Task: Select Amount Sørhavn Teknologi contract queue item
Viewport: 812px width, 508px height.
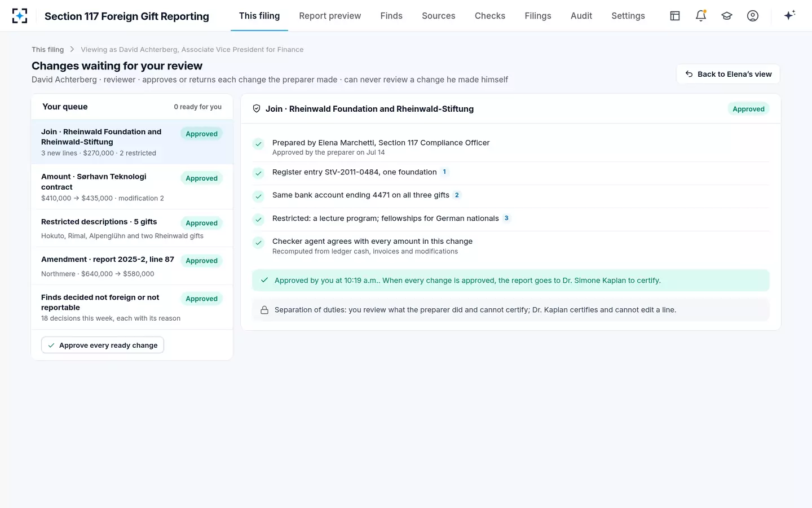Action: pyautogui.click(x=132, y=187)
